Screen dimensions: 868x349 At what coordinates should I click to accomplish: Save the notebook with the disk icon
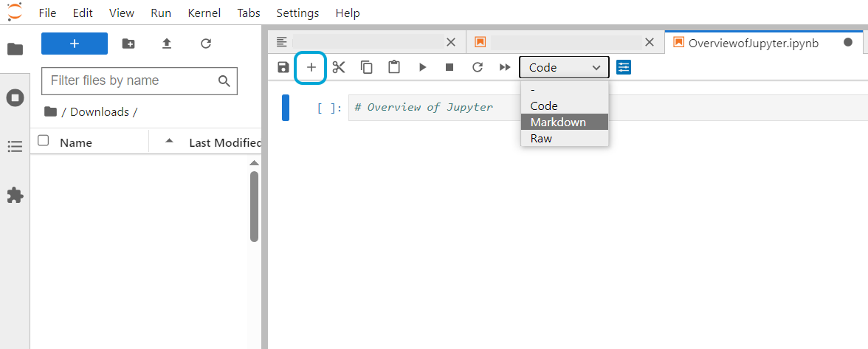click(x=283, y=67)
